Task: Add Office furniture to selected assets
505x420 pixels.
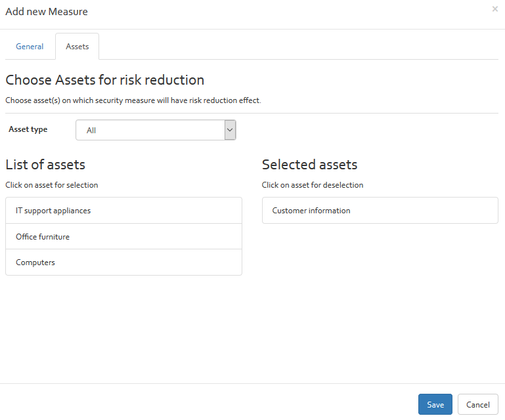Action: (x=123, y=236)
